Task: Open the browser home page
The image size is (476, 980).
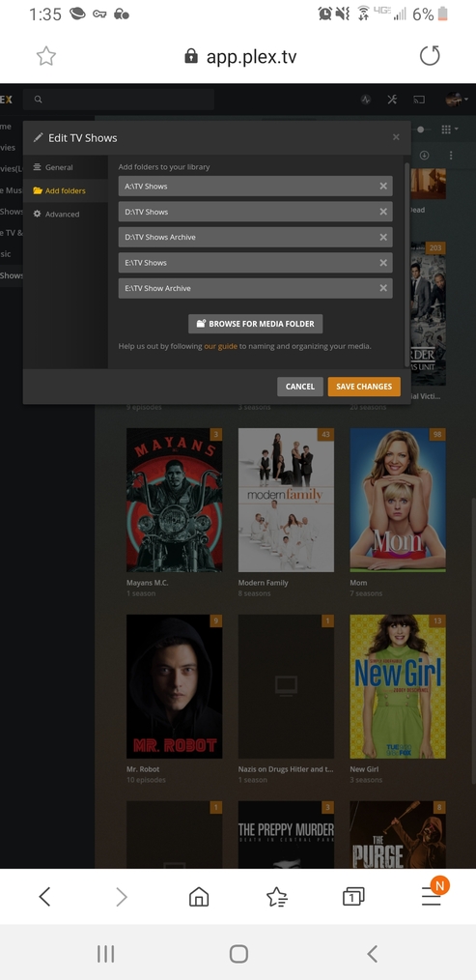Action: click(x=199, y=897)
